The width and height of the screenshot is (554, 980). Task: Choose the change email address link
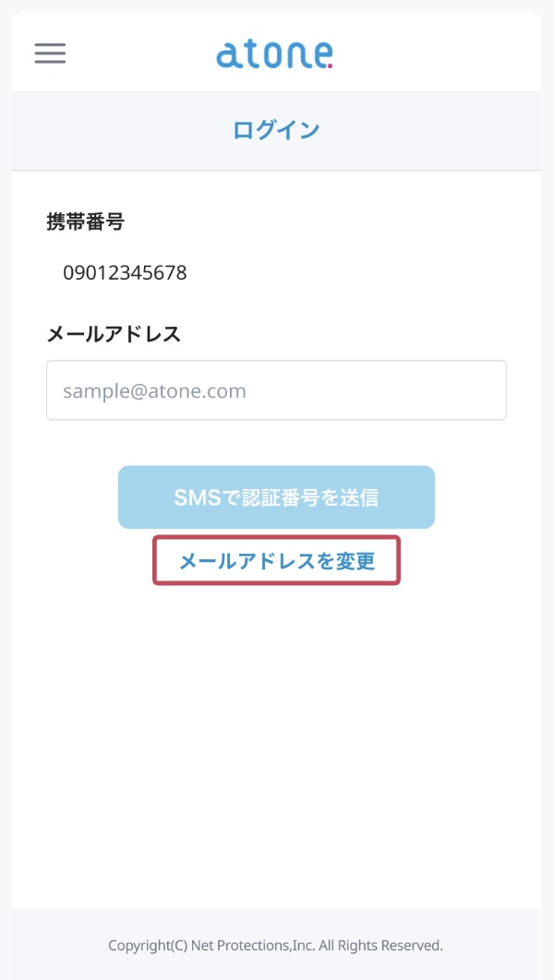pyautogui.click(x=276, y=560)
